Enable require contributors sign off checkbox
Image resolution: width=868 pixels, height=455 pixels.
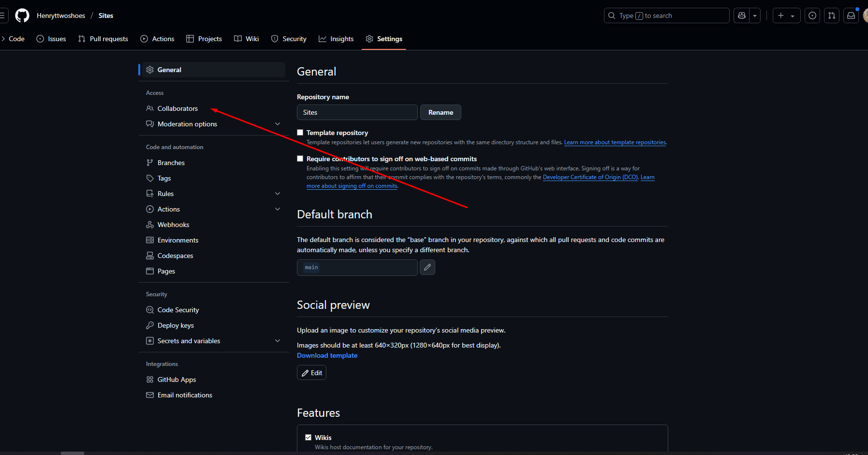300,159
